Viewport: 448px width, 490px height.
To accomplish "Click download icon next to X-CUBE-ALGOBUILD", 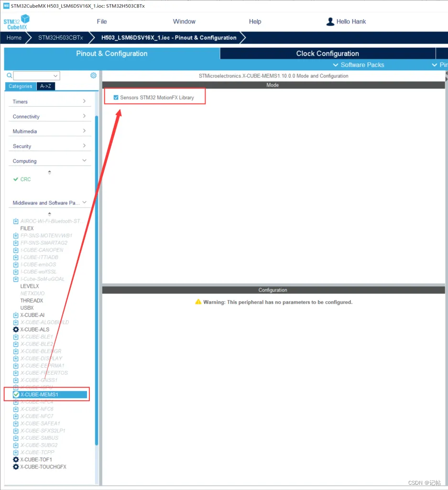I will pos(16,322).
